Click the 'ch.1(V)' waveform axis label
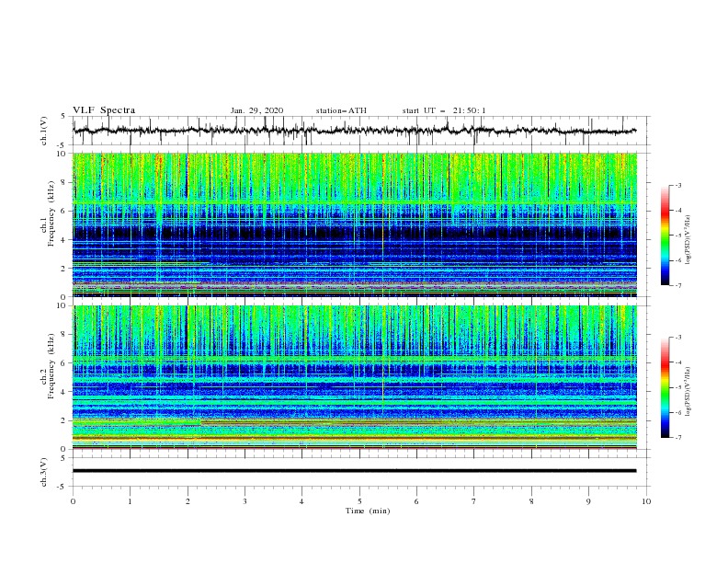Viewport: 728px width, 563px height. pos(44,131)
